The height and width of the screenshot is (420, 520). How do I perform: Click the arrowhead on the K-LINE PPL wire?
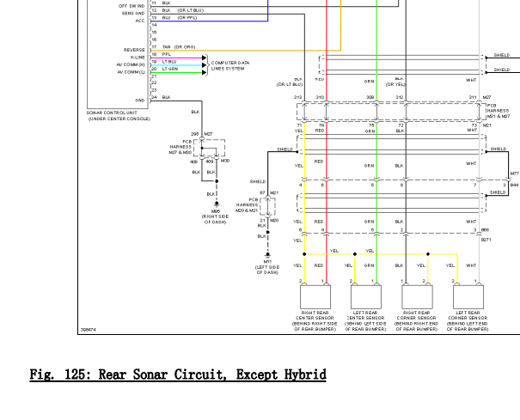point(205,58)
